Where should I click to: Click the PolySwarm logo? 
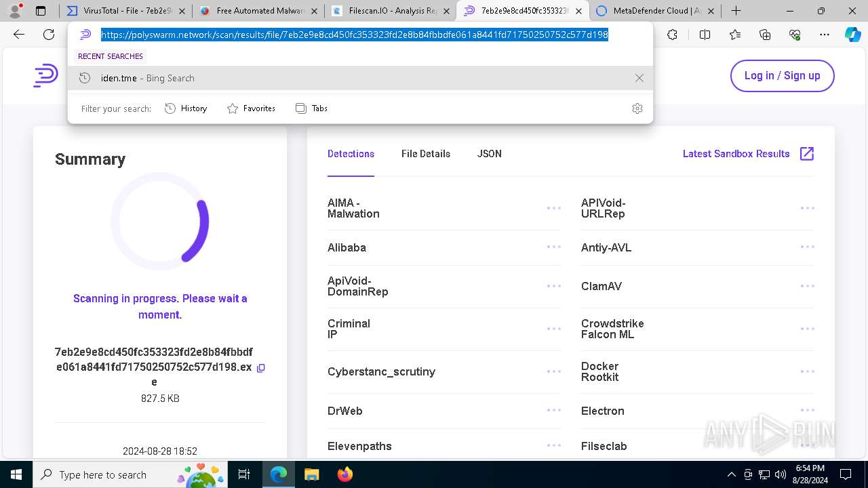45,75
